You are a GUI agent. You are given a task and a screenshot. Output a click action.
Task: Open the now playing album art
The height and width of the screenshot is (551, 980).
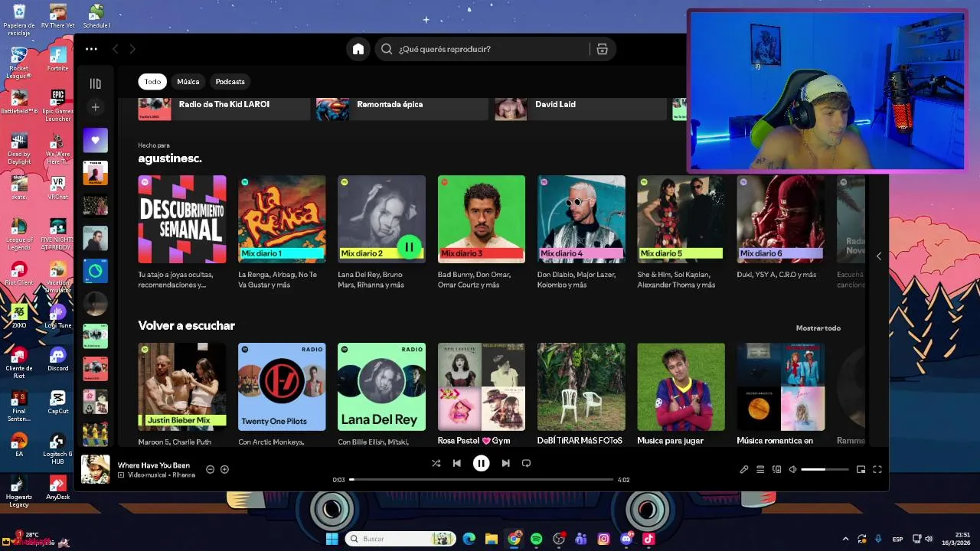[96, 469]
